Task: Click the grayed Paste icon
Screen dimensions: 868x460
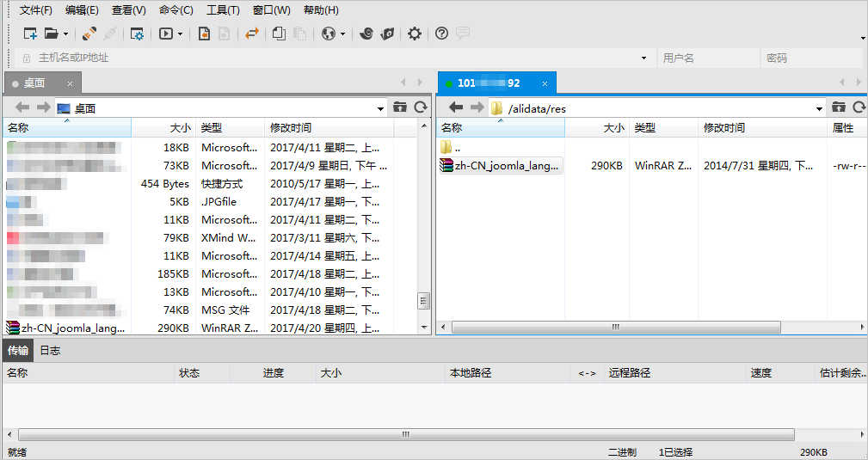Action: [x=299, y=34]
